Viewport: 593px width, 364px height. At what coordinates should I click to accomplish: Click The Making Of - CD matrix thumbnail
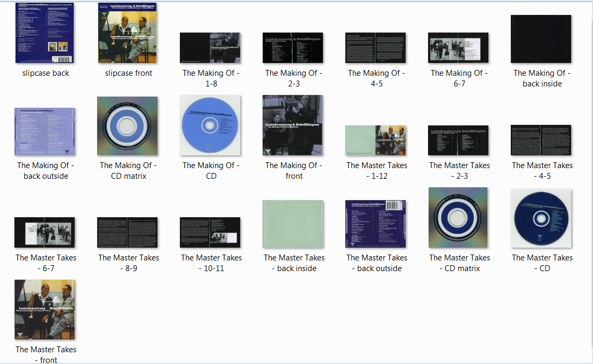[128, 126]
